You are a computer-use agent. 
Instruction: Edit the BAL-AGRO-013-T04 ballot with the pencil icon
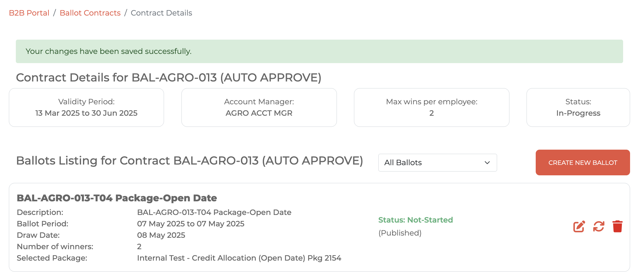[579, 226]
